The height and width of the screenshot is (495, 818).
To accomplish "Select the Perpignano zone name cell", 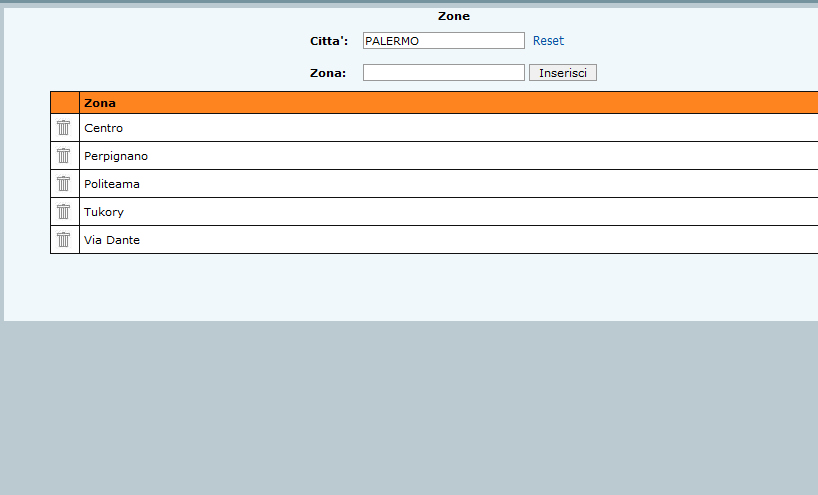I will [116, 156].
